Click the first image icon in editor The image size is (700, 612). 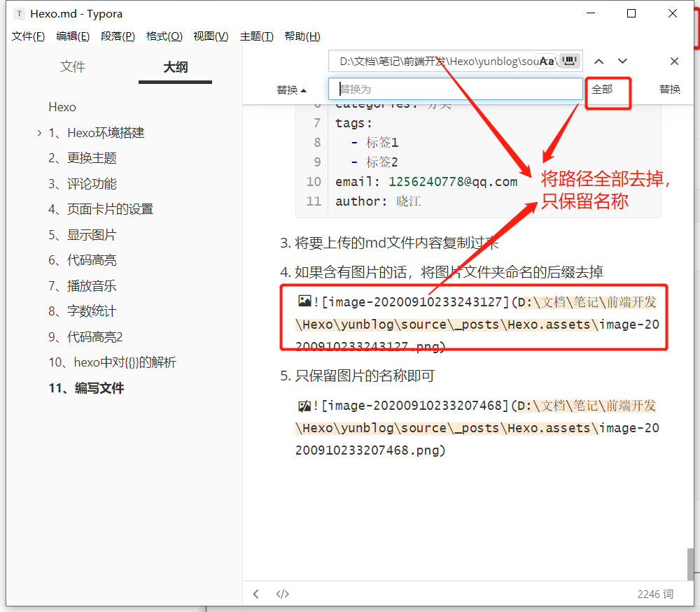pos(304,301)
